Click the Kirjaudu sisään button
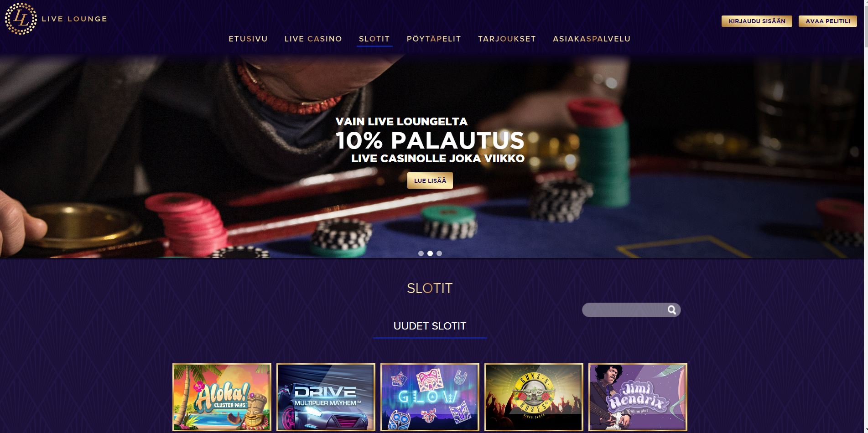The height and width of the screenshot is (433, 868). pyautogui.click(x=757, y=21)
